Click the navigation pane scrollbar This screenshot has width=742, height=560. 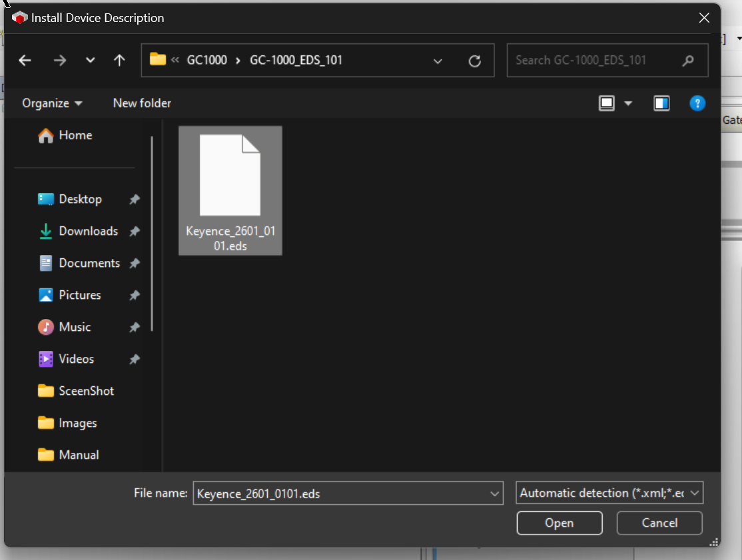152,234
